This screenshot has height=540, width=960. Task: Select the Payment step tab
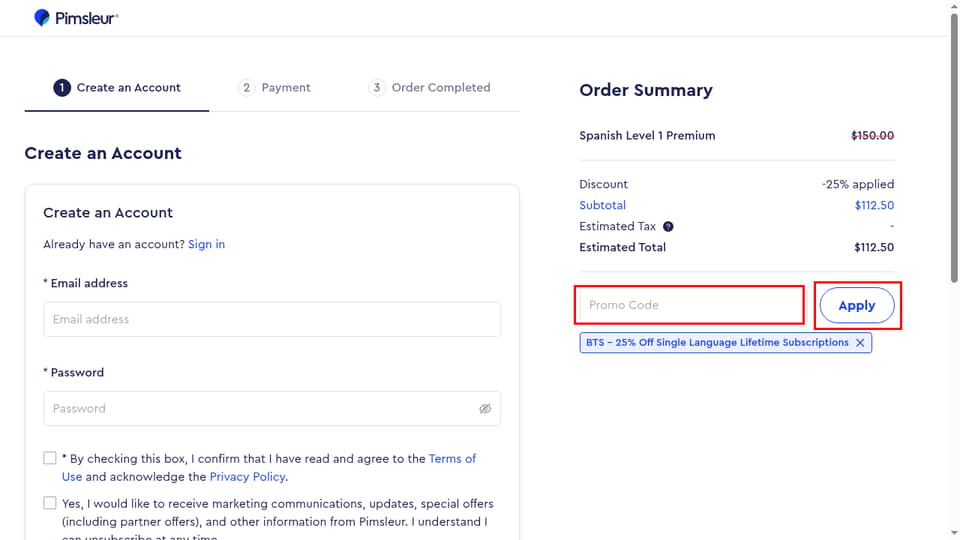click(x=274, y=88)
